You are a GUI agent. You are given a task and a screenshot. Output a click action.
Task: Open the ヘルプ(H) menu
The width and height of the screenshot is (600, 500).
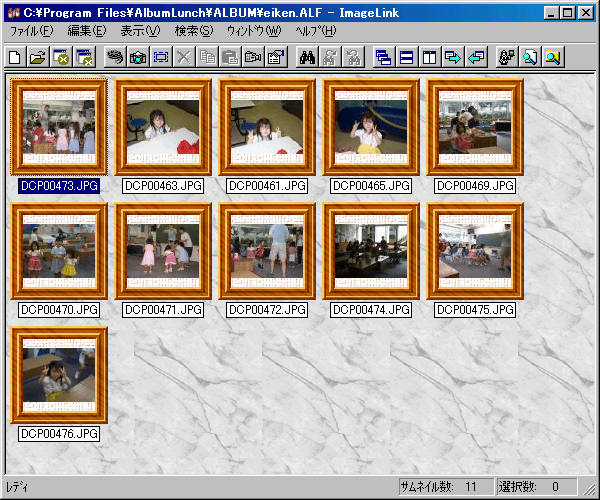(x=316, y=31)
